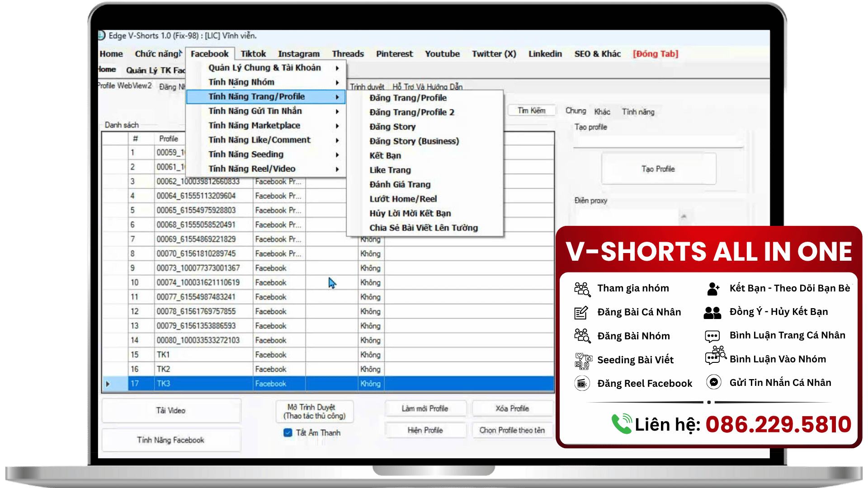Viewport: 868px width, 488px height.
Task: Click Chọn Profile theo tên button
Action: coord(512,430)
